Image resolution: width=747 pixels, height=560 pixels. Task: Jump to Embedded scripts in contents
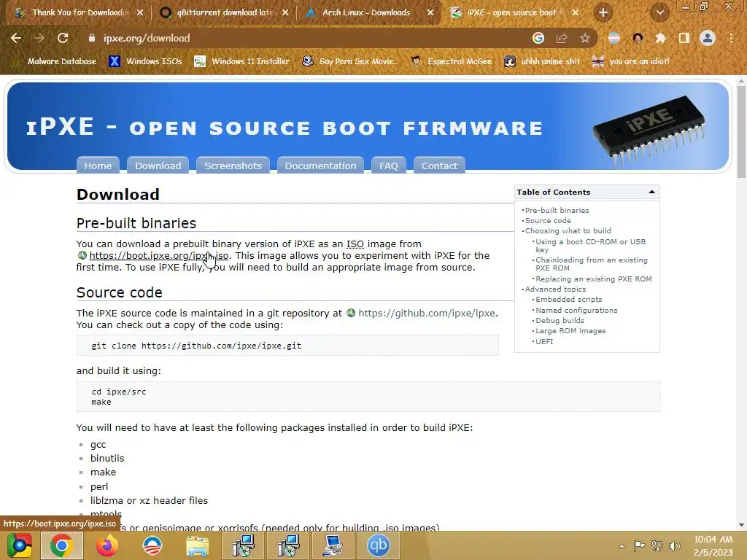click(569, 299)
